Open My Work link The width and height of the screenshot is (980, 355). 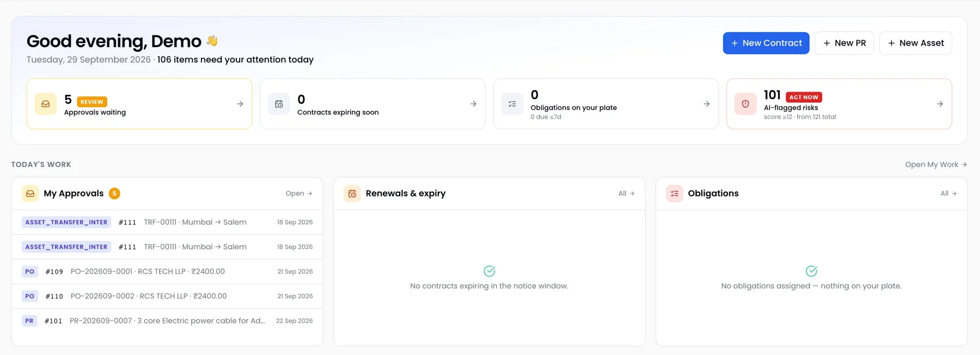[x=936, y=164]
